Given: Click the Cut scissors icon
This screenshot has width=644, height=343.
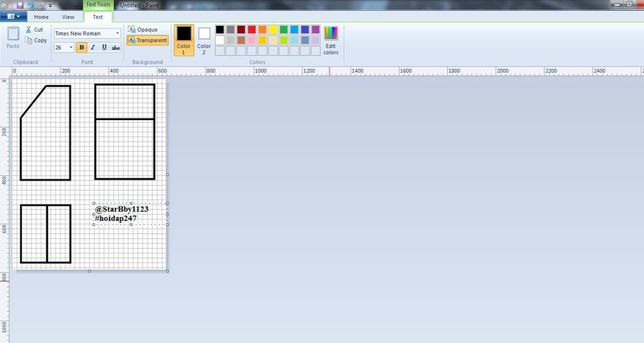Looking at the screenshot, I should pos(28,30).
